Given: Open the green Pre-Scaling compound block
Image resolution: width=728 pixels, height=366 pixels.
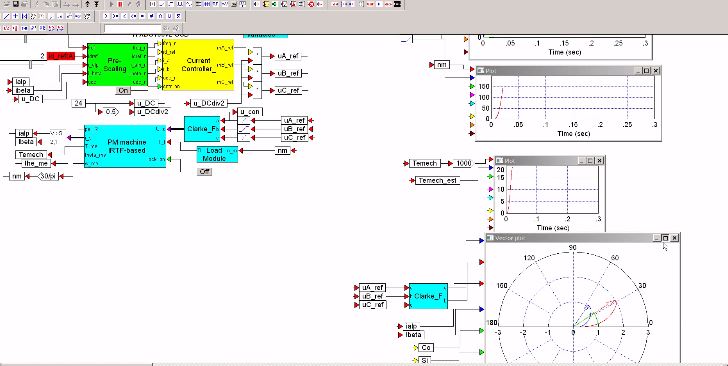Looking at the screenshot, I should [117, 65].
